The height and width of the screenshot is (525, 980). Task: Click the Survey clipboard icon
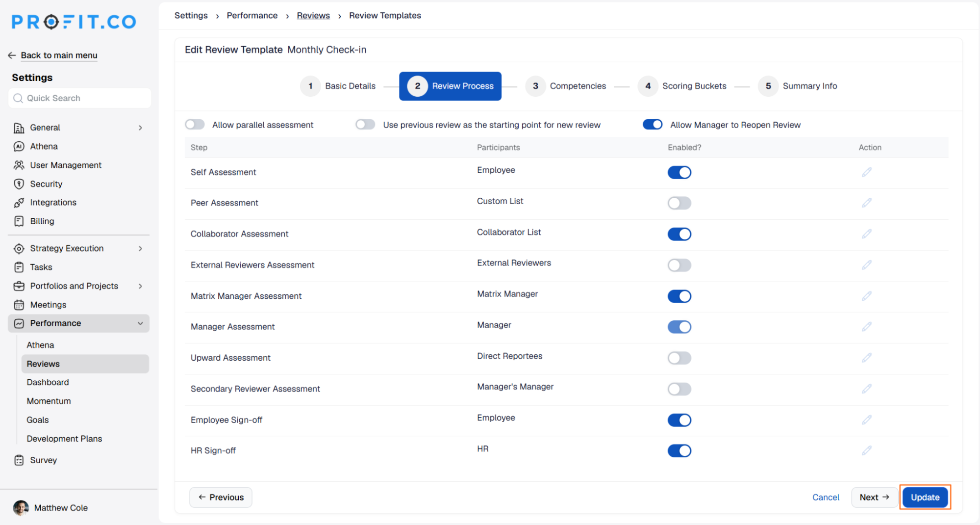coord(19,460)
